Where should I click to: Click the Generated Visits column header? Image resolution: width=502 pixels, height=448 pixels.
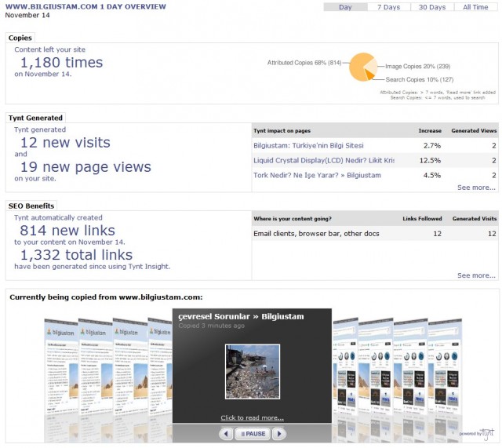click(475, 219)
